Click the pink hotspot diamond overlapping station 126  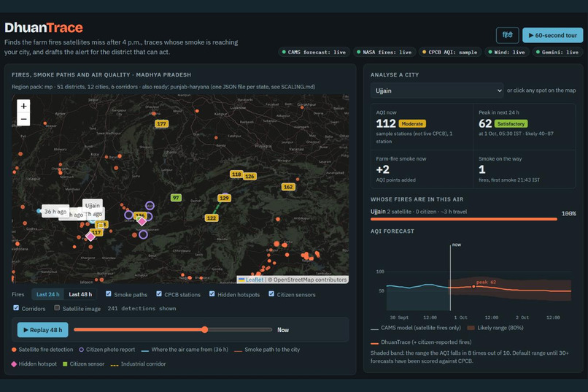(142, 221)
